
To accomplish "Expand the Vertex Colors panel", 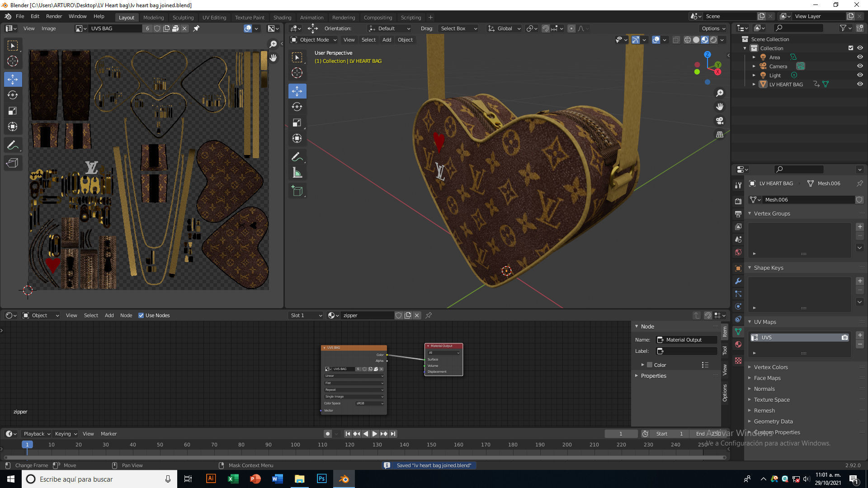I will (x=770, y=367).
